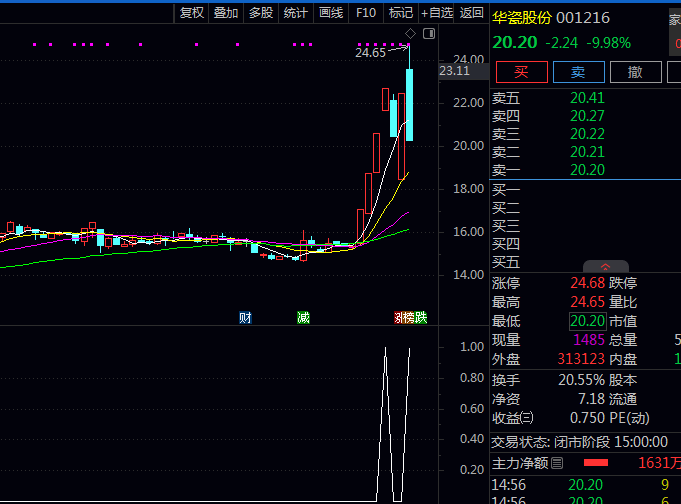This screenshot has height=504, width=681.
Task: Click 卖一 price 20.20
Action: click(587, 170)
